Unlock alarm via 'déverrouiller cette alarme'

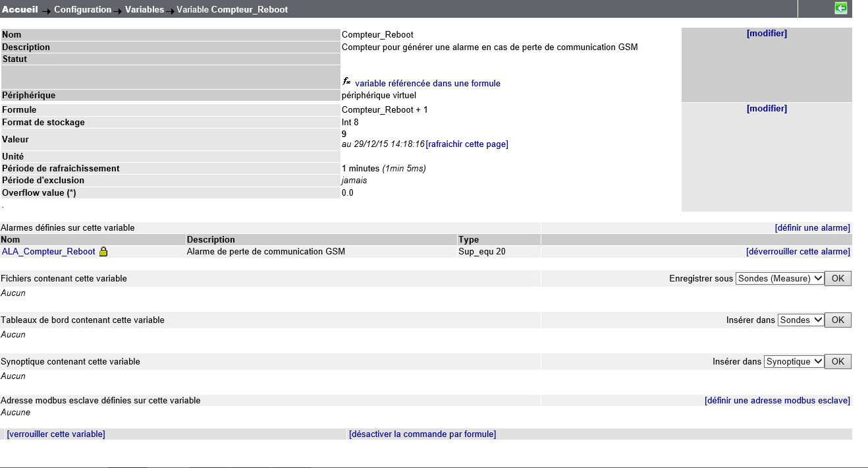click(x=798, y=252)
